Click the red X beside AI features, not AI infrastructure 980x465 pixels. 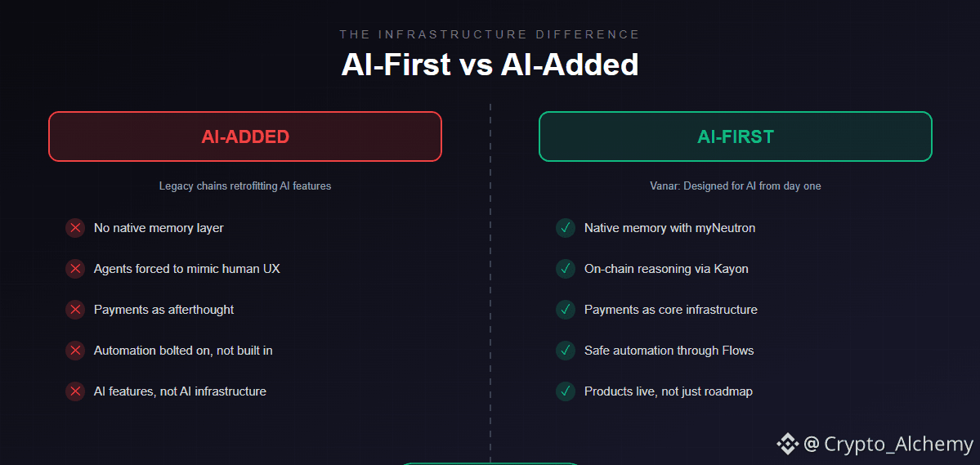(75, 391)
